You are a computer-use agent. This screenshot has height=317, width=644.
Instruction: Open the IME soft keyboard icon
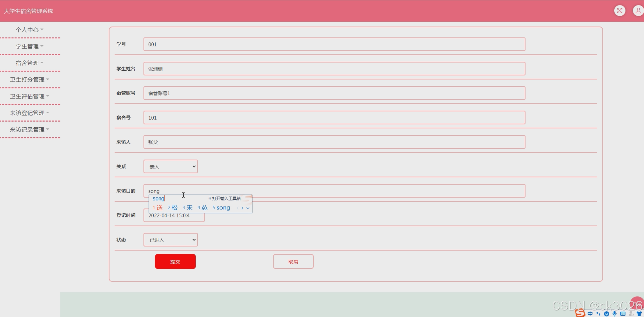(623, 314)
